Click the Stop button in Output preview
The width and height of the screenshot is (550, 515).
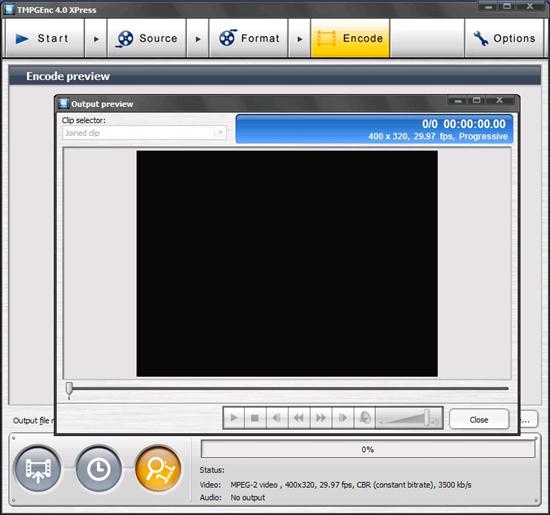coord(255,418)
